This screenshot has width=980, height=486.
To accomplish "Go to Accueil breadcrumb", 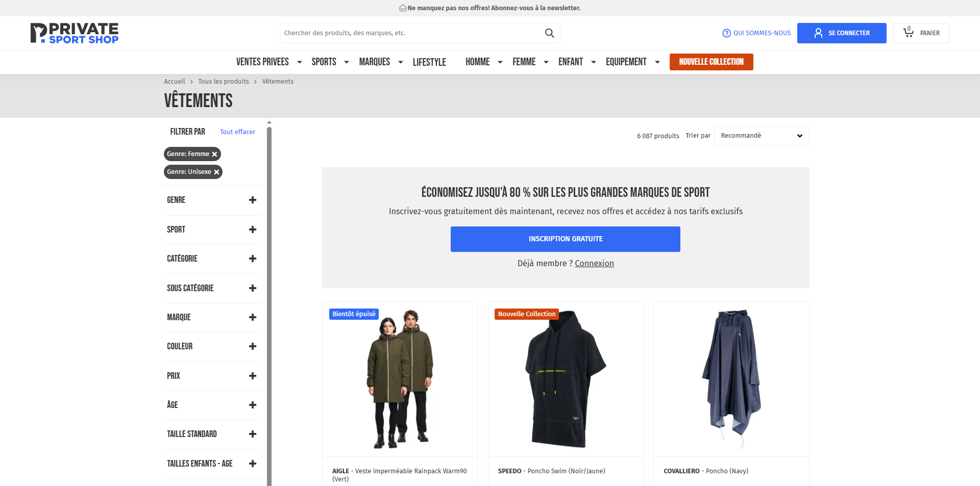I will (x=175, y=82).
